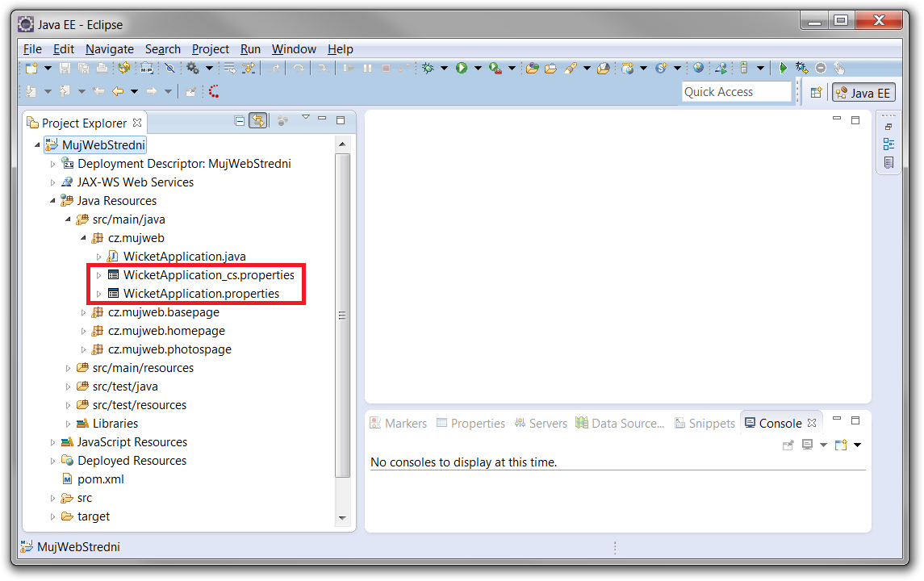Image resolution: width=924 pixels, height=581 pixels.
Task: Select WicketApplication_cs.properties file
Action: point(208,275)
